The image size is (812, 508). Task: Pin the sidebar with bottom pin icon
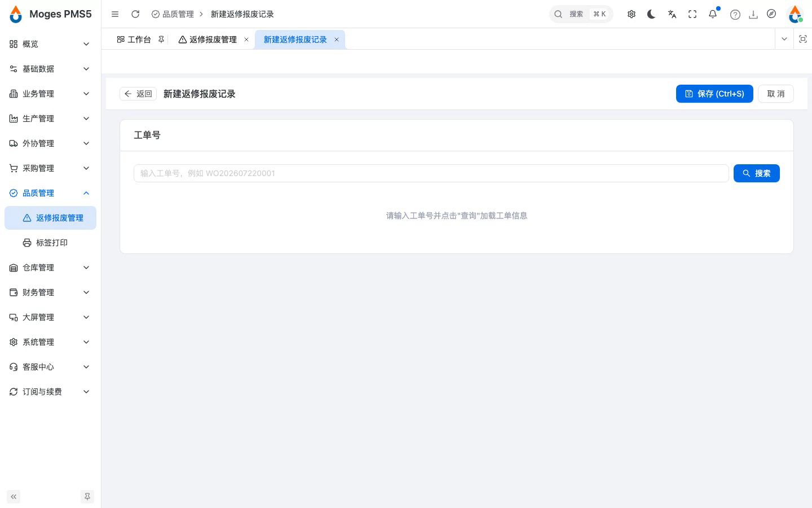tap(87, 497)
